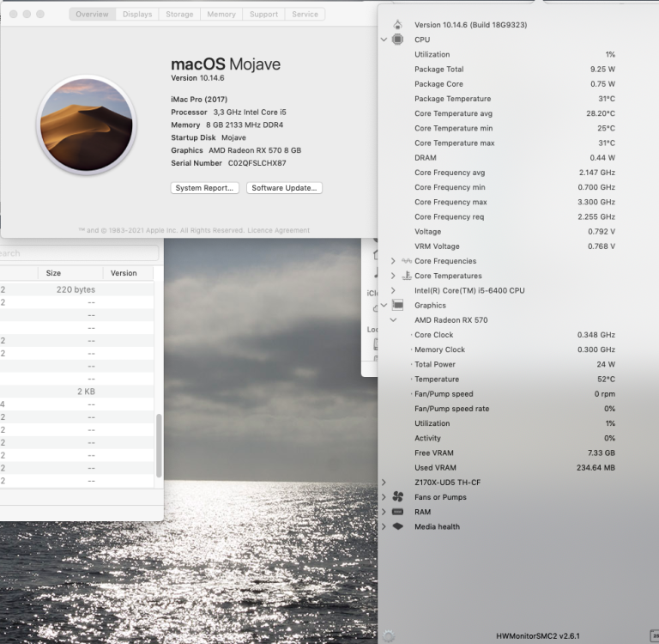
Task: Collapse the CPU section
Action: pyautogui.click(x=384, y=39)
